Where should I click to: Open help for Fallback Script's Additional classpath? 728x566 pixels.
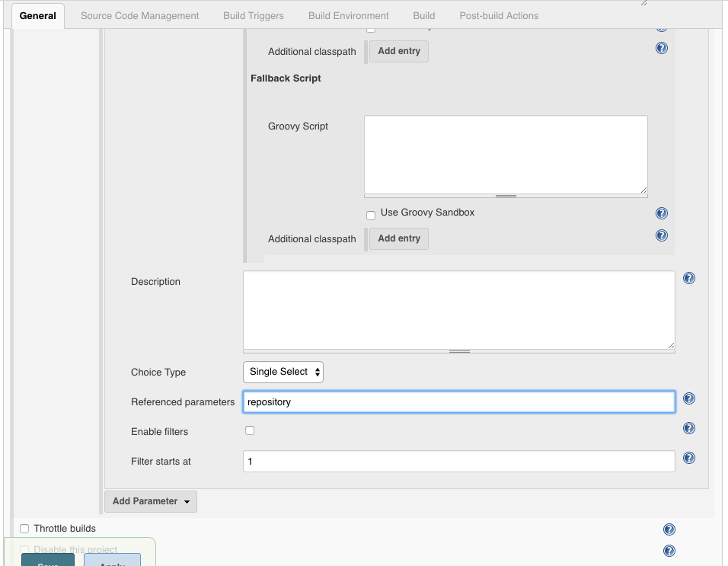click(x=662, y=236)
